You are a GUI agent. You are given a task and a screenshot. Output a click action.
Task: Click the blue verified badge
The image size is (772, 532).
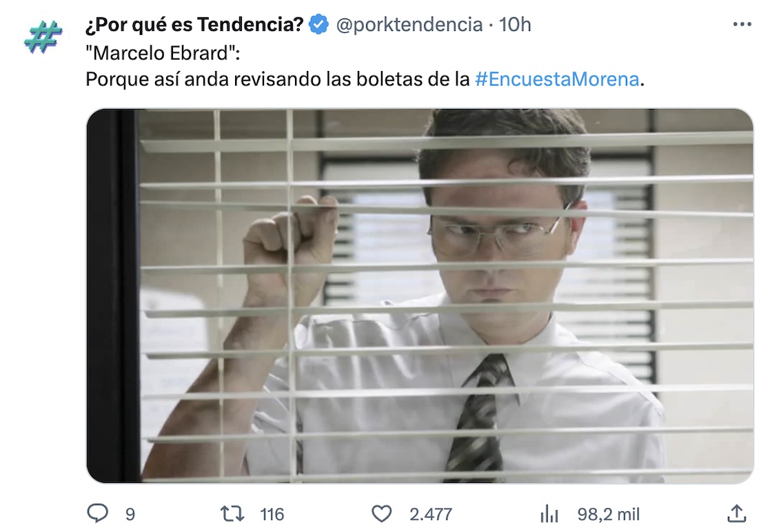318,24
